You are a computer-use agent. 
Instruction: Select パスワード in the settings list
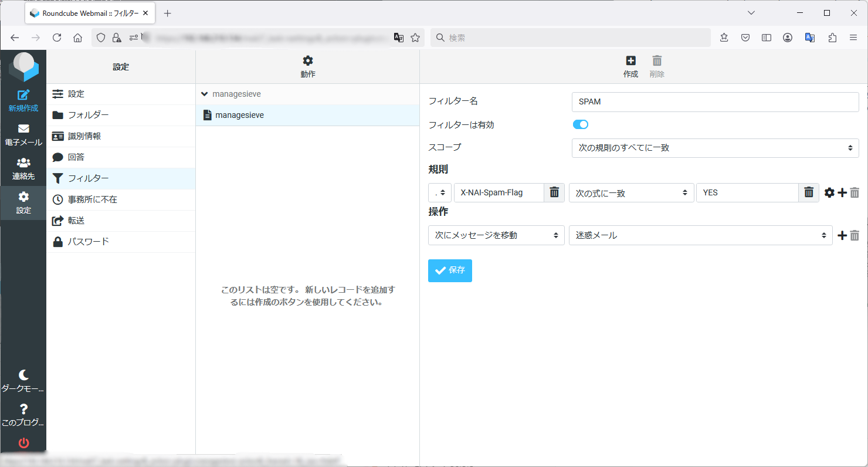click(88, 241)
